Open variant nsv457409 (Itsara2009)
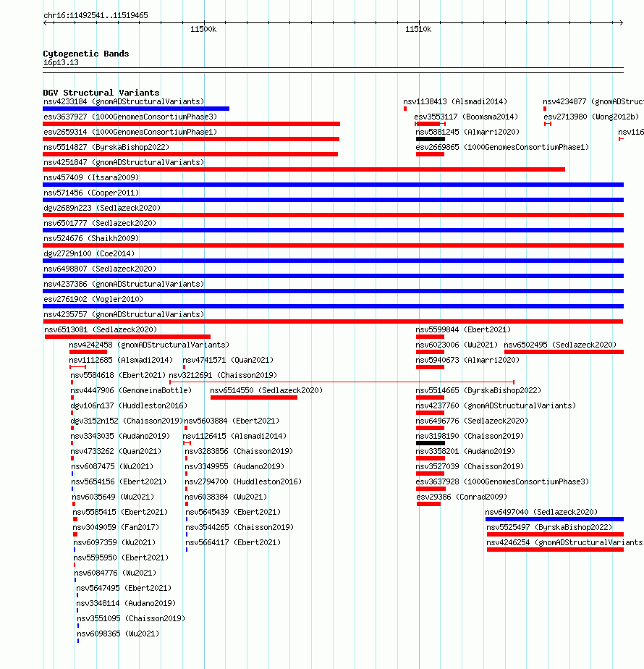The height and width of the screenshot is (669, 644). (91, 177)
